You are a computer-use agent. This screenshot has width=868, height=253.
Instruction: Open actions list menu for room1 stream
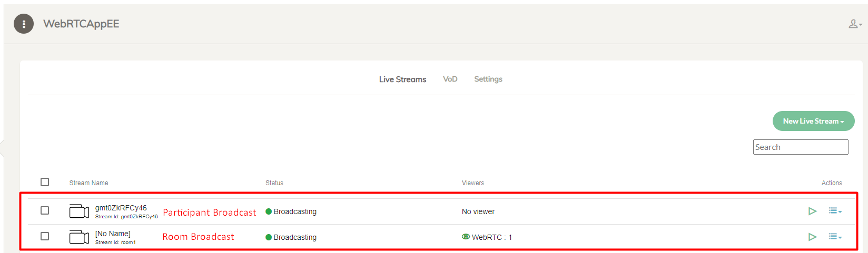point(835,237)
